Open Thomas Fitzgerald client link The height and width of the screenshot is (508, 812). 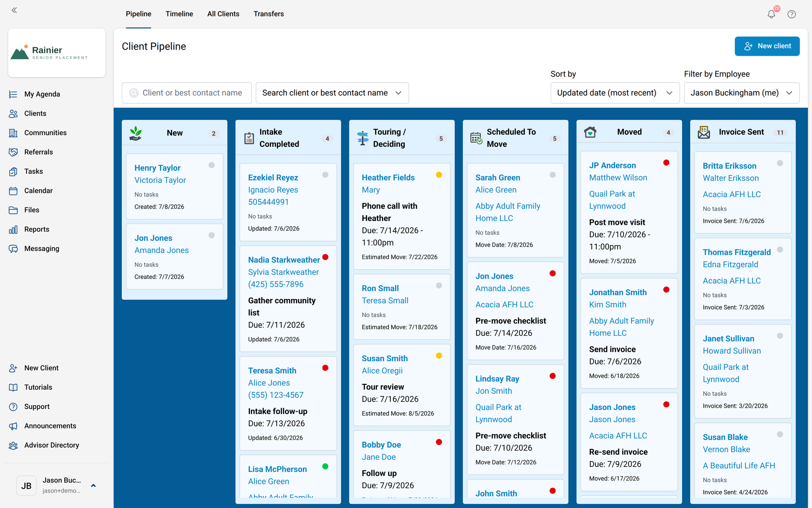737,252
